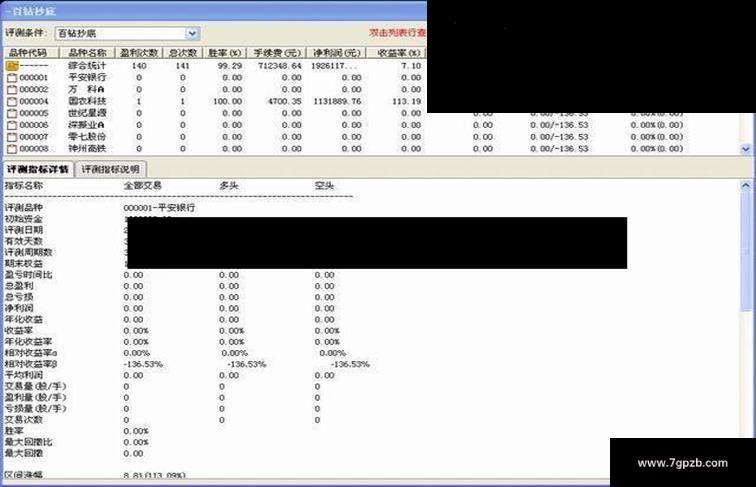This screenshot has height=487, width=756.
Task: Click the 年化收益率 indicator label
Action: (x=28, y=342)
